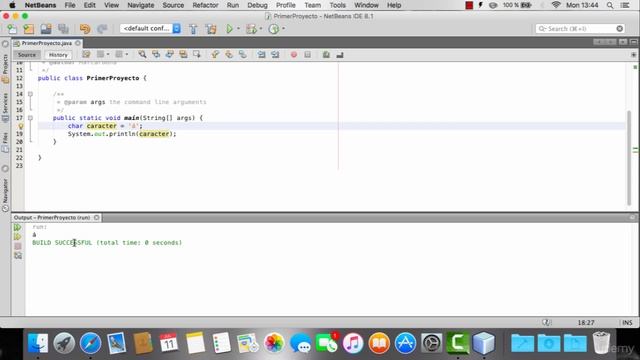Expand the Run Project dropdown arrow
Image resolution: width=640 pixels, height=360 pixels.
238,29
